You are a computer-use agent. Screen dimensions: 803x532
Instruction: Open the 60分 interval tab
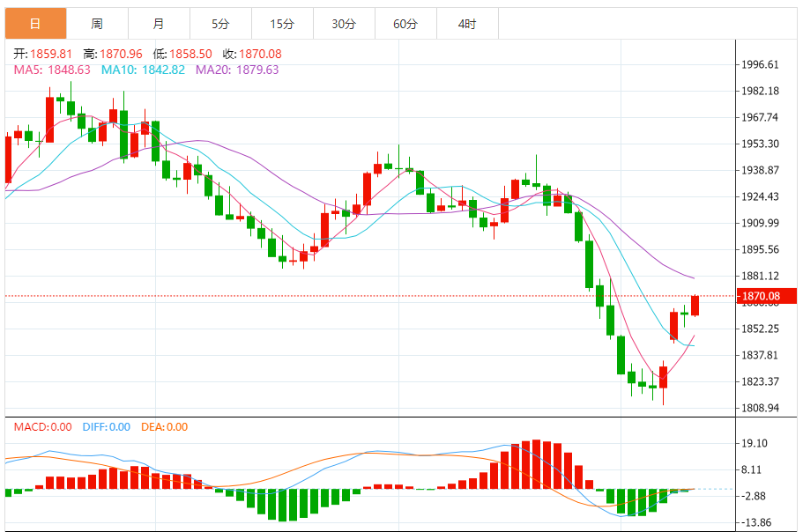[x=405, y=24]
